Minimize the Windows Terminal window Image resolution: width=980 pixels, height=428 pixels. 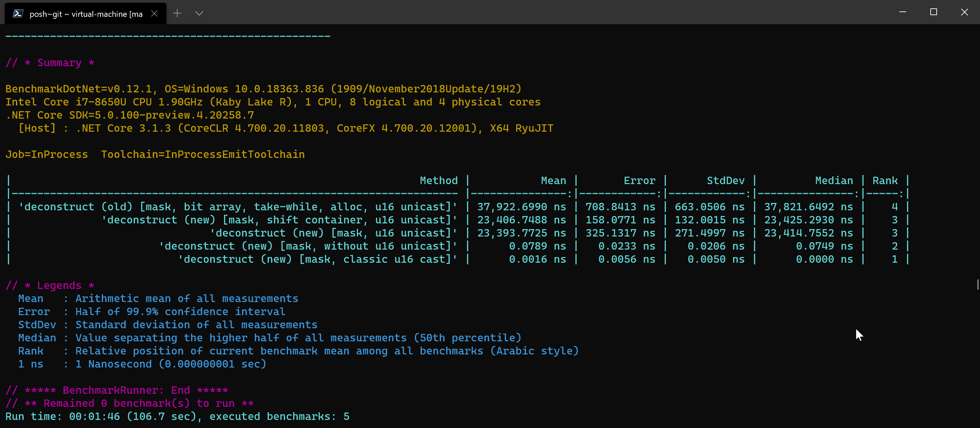(x=902, y=12)
